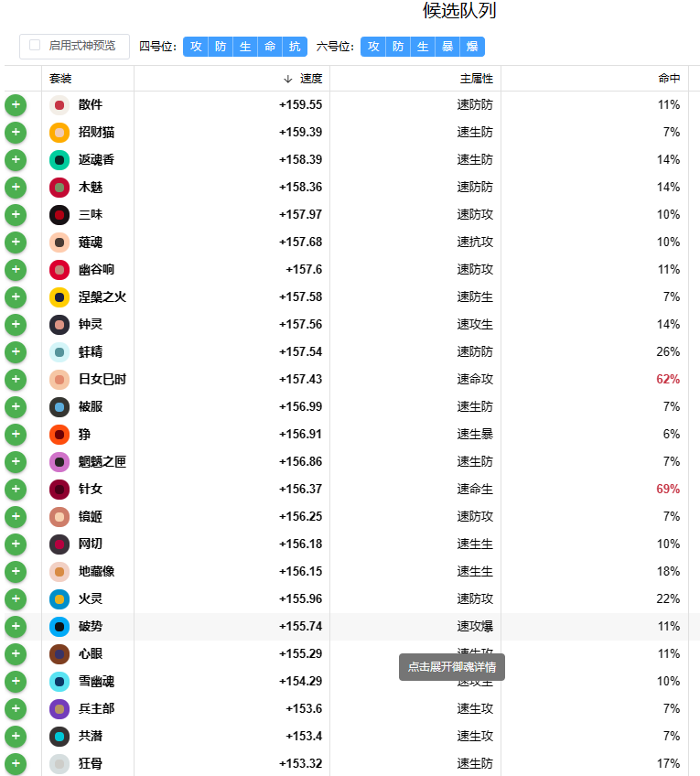Toggle 六号位 暴 filter
This screenshot has width=700, height=776.
tap(447, 47)
